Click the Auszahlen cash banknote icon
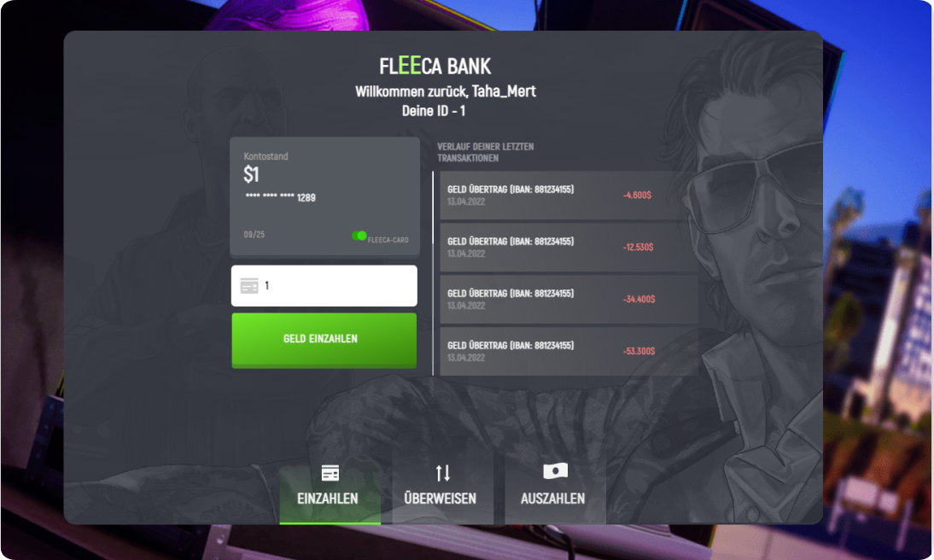The height and width of the screenshot is (560, 934). (555, 471)
